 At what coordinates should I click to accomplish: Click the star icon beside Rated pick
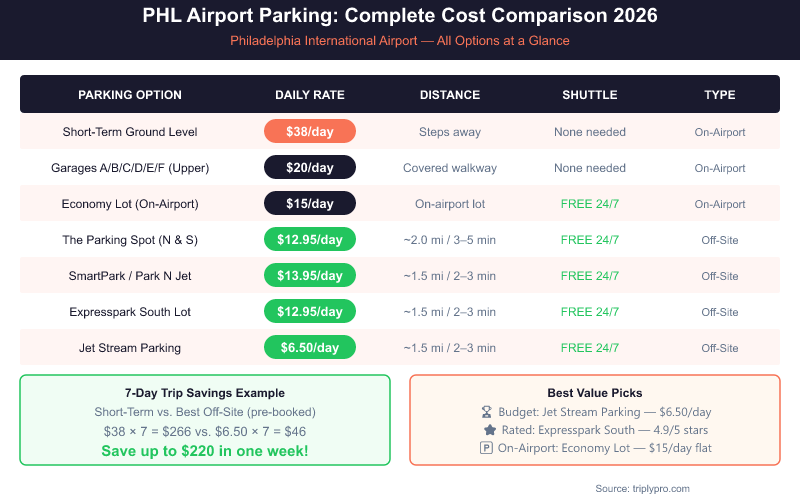tap(490, 430)
